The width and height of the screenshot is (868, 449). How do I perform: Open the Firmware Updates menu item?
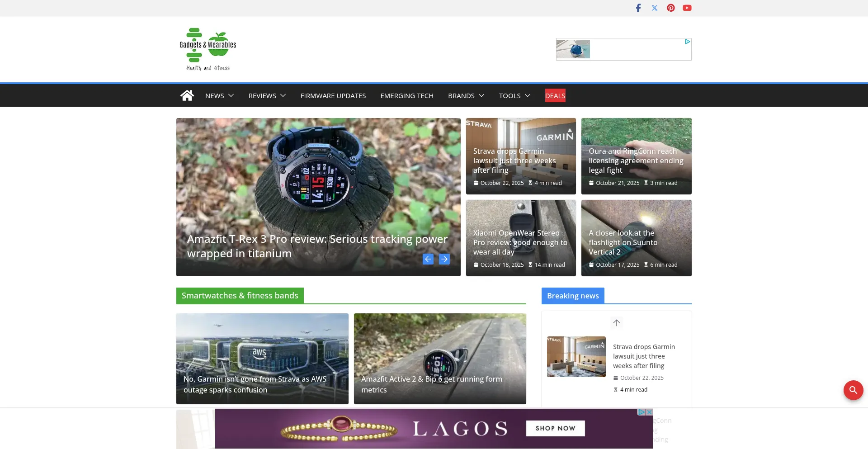(333, 96)
